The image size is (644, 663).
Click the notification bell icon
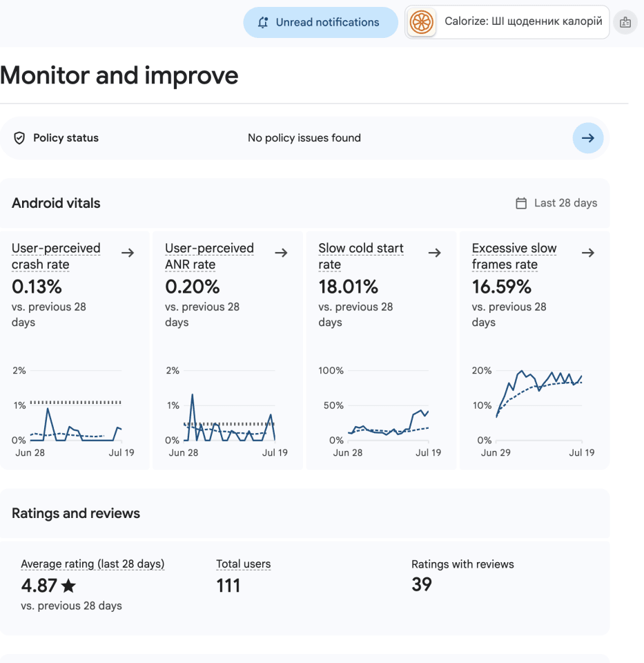263,22
